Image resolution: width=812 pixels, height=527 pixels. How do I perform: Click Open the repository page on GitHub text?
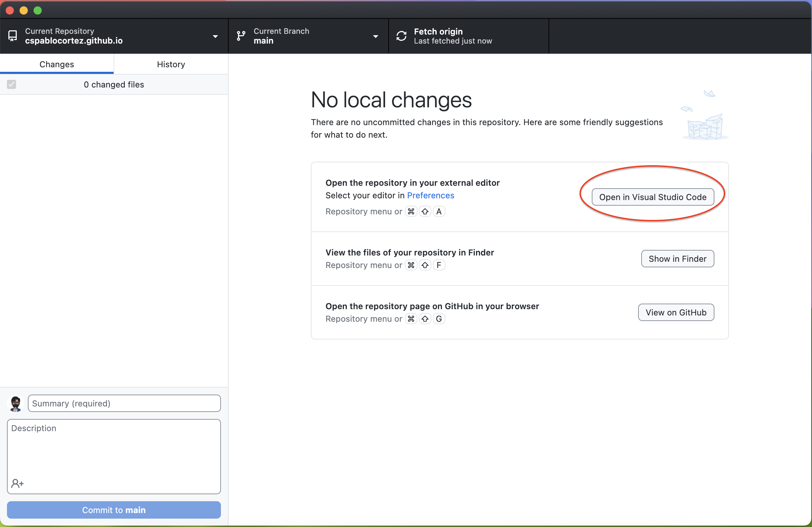click(x=432, y=306)
